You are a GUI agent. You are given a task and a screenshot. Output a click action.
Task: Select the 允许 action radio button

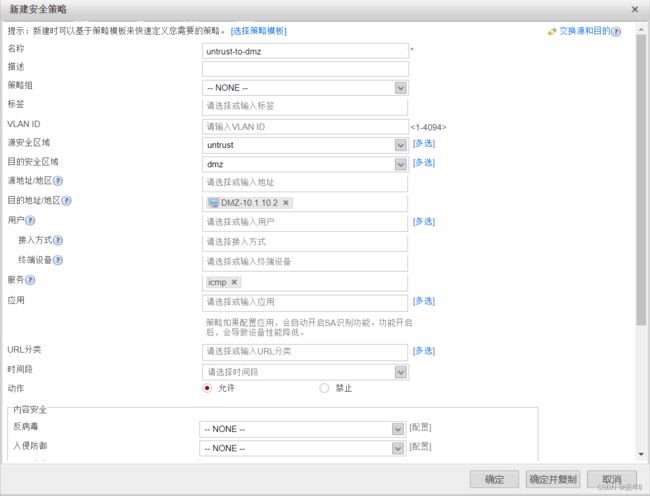[207, 388]
